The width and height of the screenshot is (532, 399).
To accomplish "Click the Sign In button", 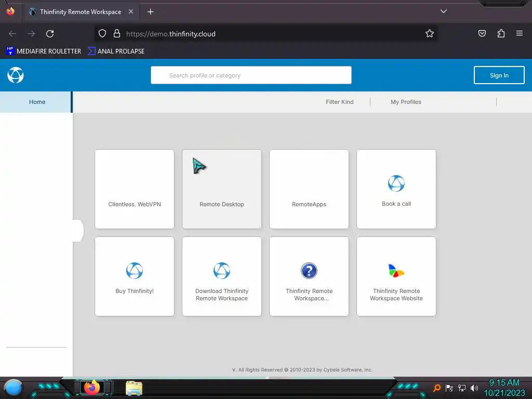I will click(499, 75).
